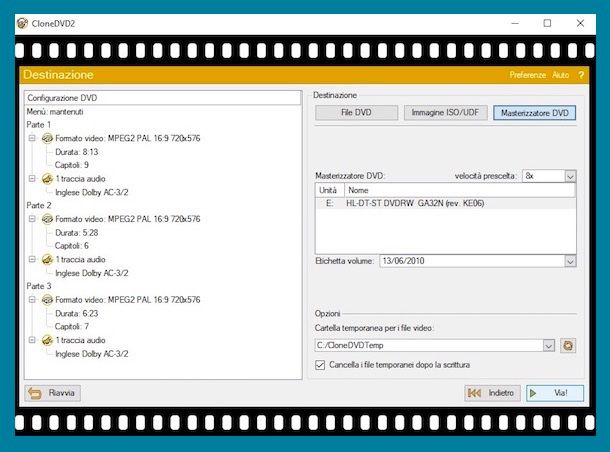
Task: Select the Capitoli: 9 row
Action: coord(72,165)
